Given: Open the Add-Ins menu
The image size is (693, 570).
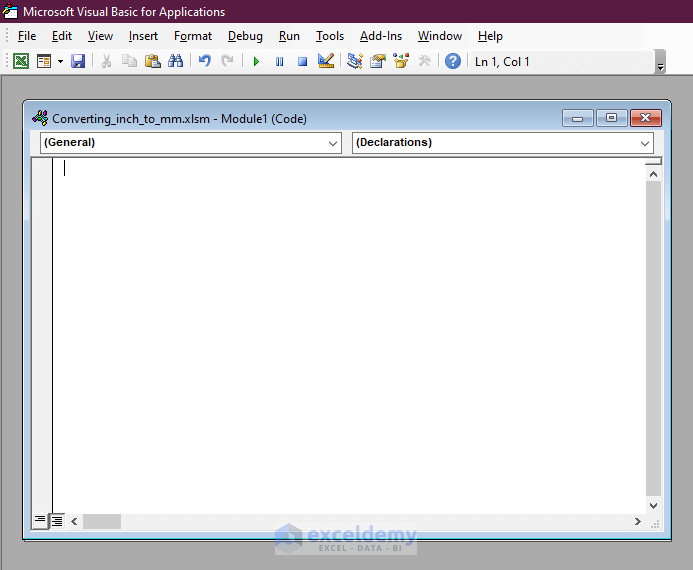Looking at the screenshot, I should click(x=381, y=36).
